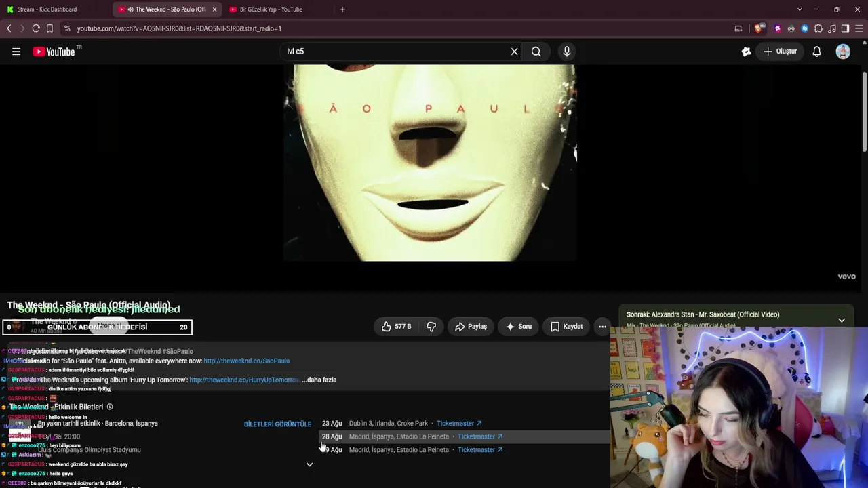The image size is (868, 488).
Task: Select the 23 Ağu event date
Action: 332,424
